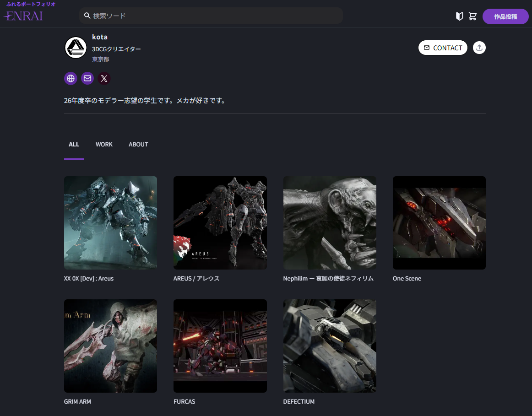Focus the 検索ワード search field
This screenshot has height=416, width=532.
pos(211,16)
